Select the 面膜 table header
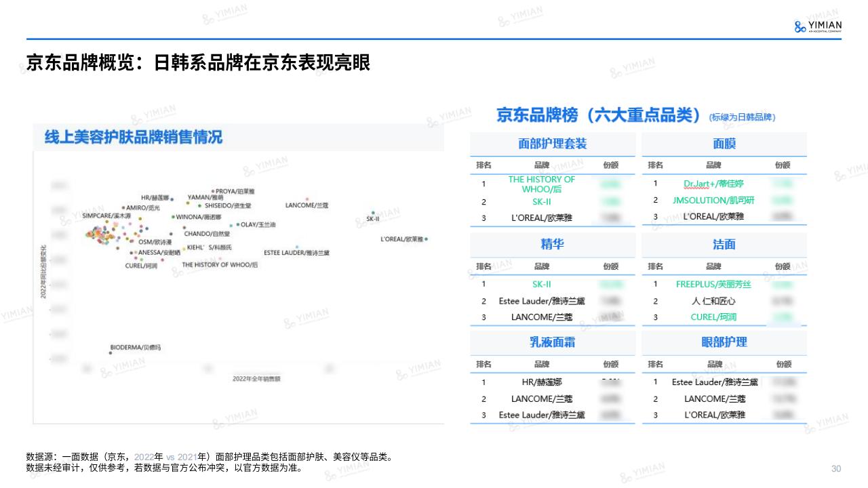Image resolution: width=868 pixels, height=488 pixels. click(724, 144)
